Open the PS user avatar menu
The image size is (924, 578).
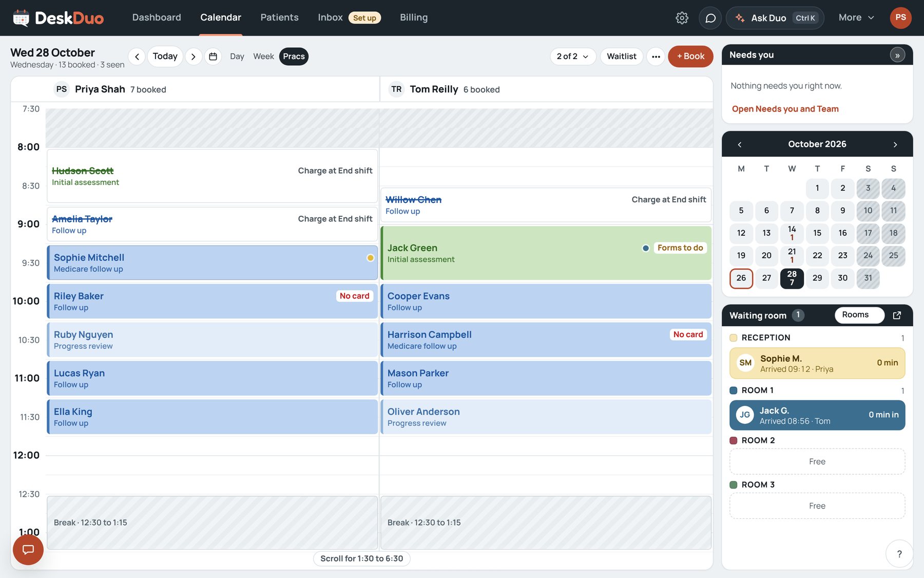pyautogui.click(x=900, y=17)
